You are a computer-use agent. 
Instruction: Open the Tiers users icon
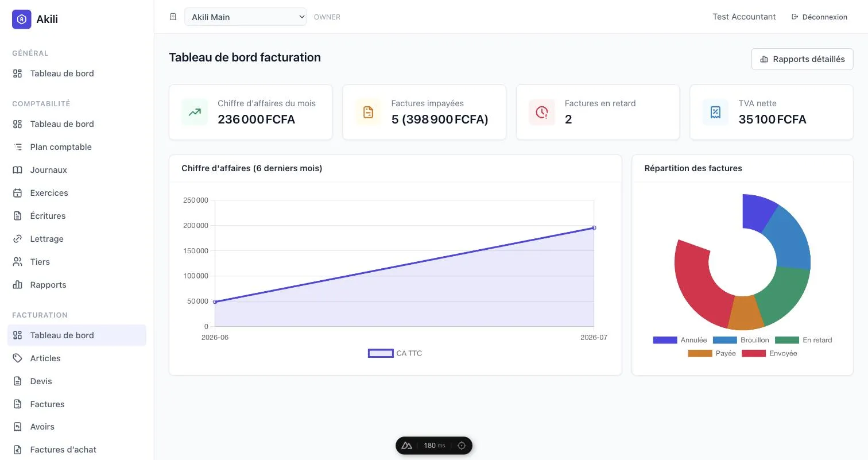click(18, 262)
